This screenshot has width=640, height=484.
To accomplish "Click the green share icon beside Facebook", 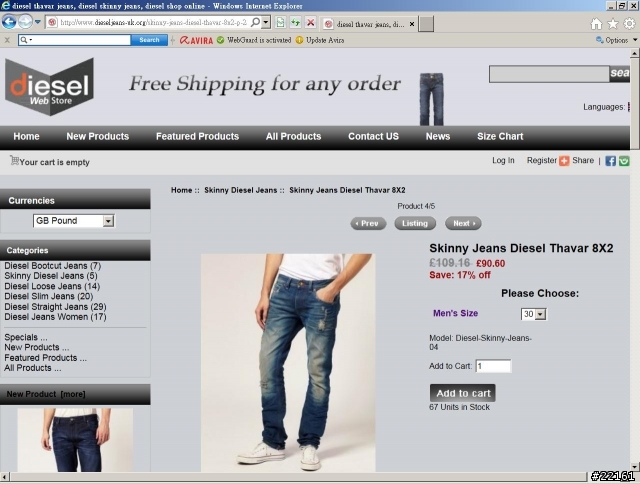I will (x=624, y=161).
